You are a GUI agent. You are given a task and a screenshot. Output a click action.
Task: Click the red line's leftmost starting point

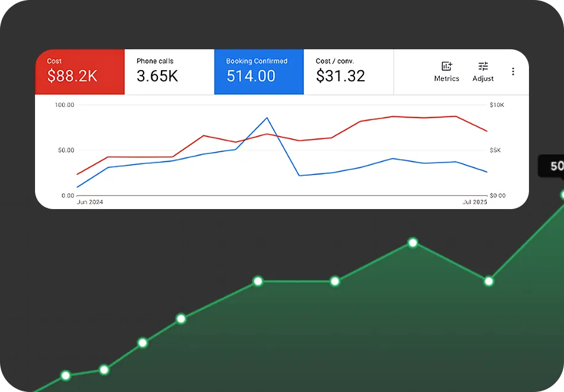pos(77,174)
